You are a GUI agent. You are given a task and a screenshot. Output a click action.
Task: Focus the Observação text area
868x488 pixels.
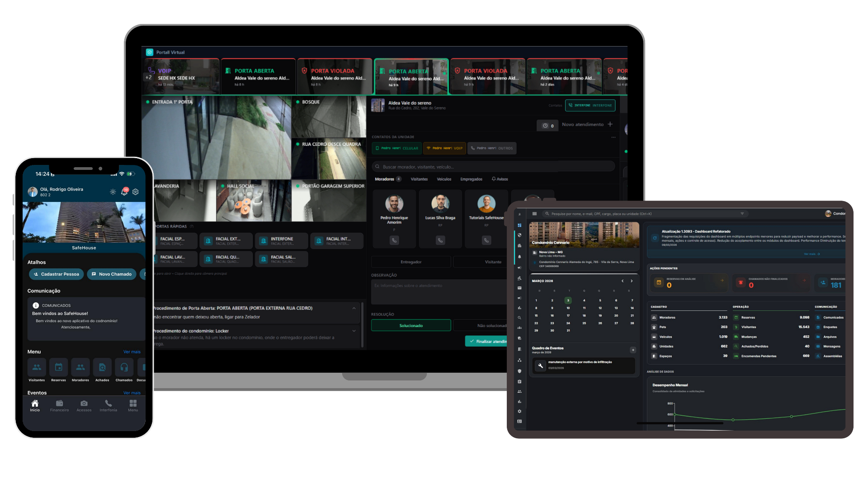439,292
